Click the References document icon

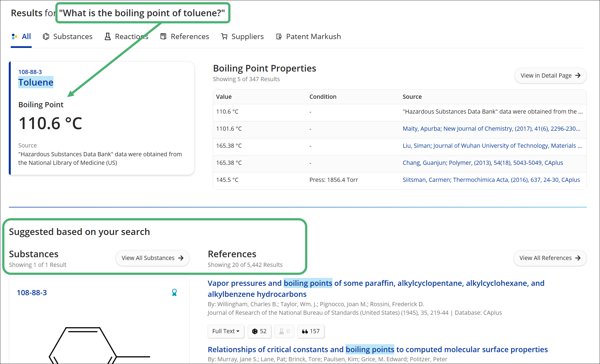tap(163, 37)
